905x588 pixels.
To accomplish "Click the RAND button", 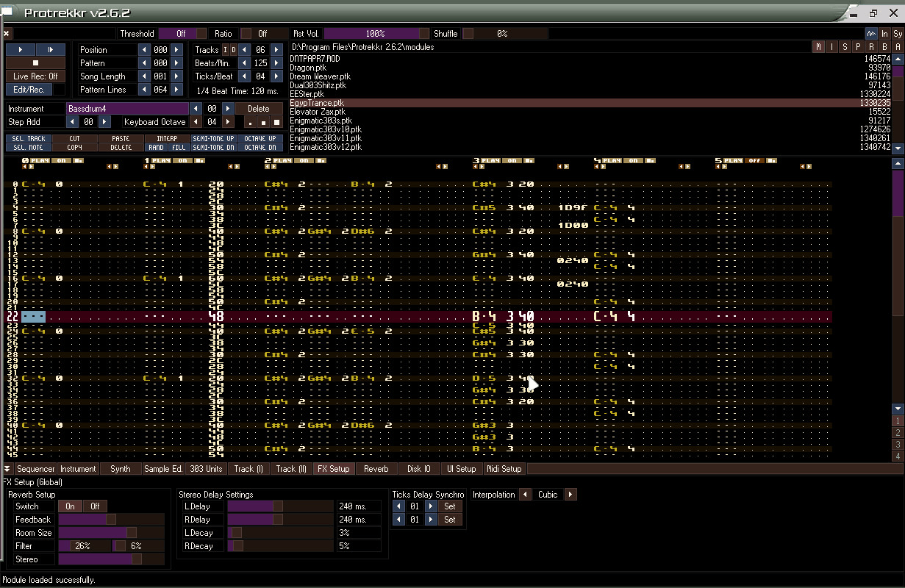I will 156,147.
